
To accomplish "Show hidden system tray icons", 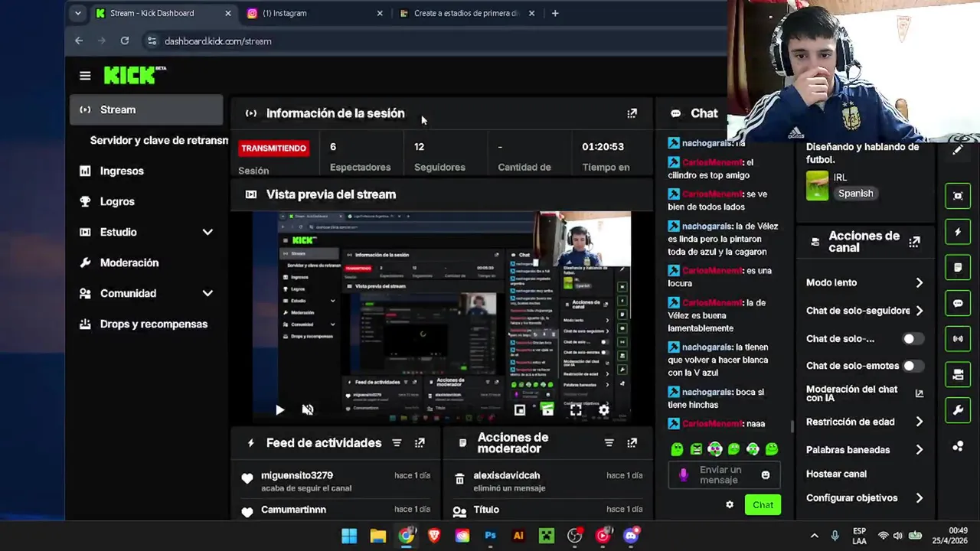I will pyautogui.click(x=814, y=536).
